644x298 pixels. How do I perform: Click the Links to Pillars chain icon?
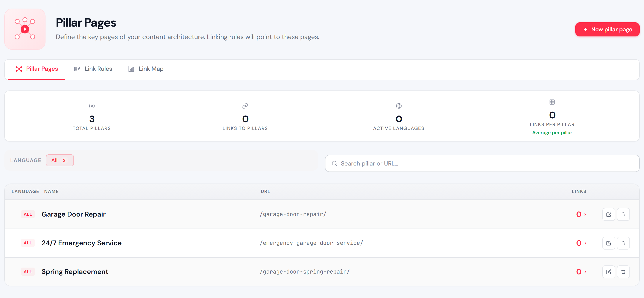[x=245, y=106]
